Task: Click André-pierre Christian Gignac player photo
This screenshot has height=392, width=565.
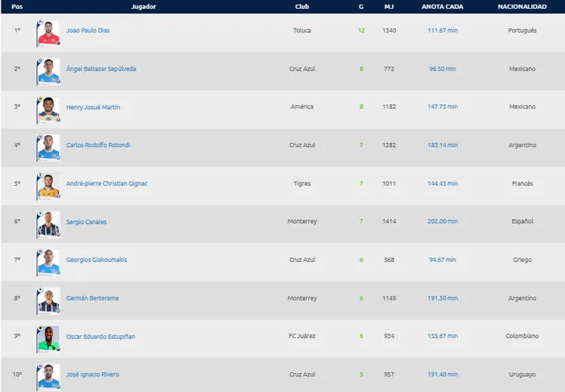Action: (x=48, y=186)
